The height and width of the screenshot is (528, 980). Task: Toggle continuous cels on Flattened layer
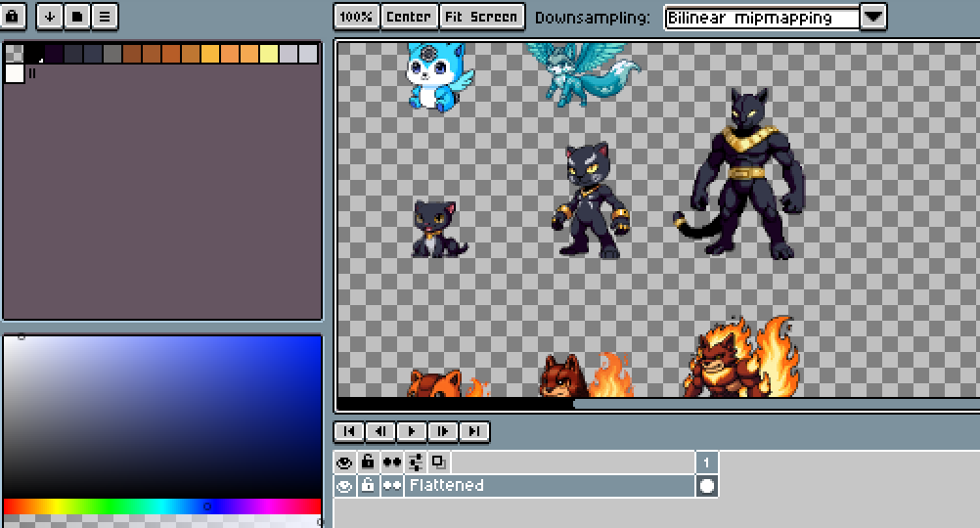[x=392, y=486]
